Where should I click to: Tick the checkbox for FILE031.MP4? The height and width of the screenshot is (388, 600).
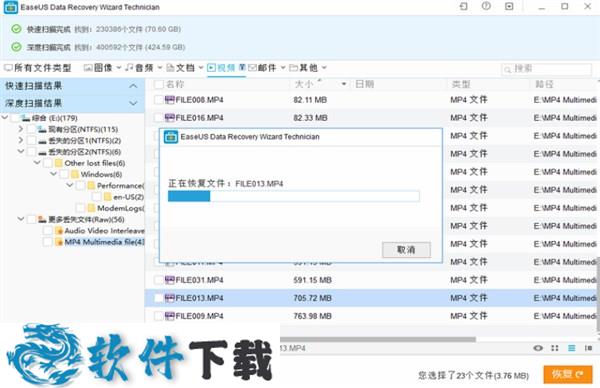point(159,280)
